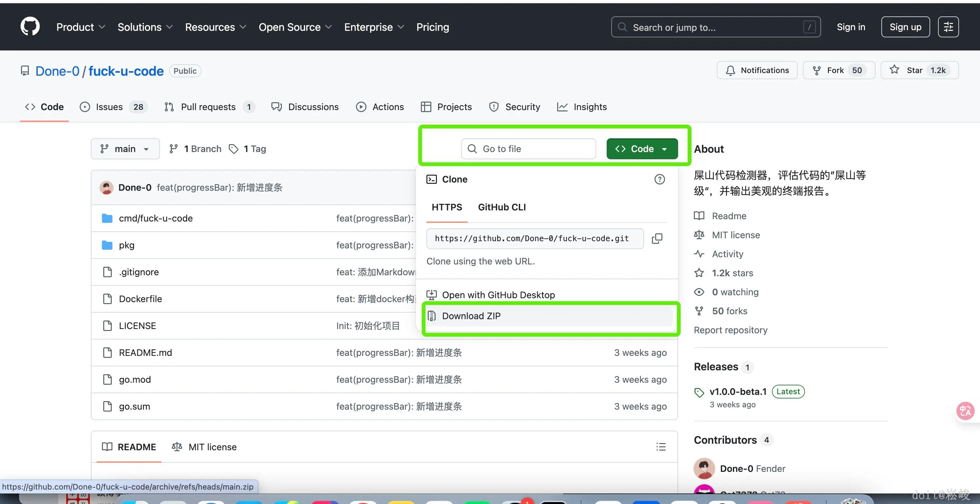Click the translate floating pink icon
This screenshot has width=980, height=504.
coord(965,411)
